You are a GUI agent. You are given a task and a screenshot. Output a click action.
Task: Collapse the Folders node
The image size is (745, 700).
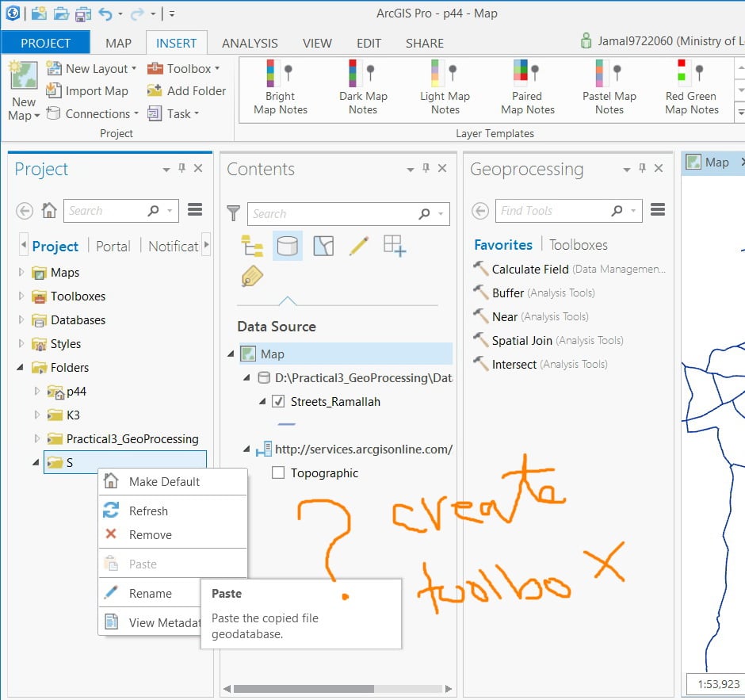coord(21,367)
